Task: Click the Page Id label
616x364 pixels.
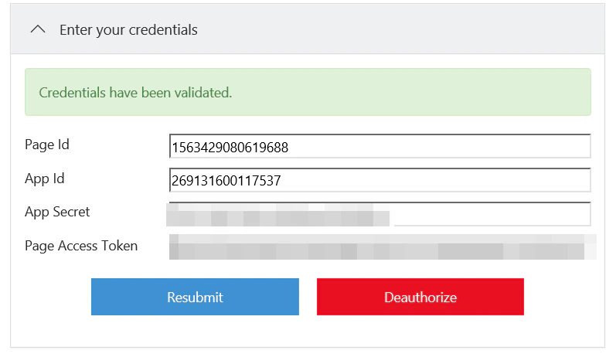Action: click(x=46, y=145)
